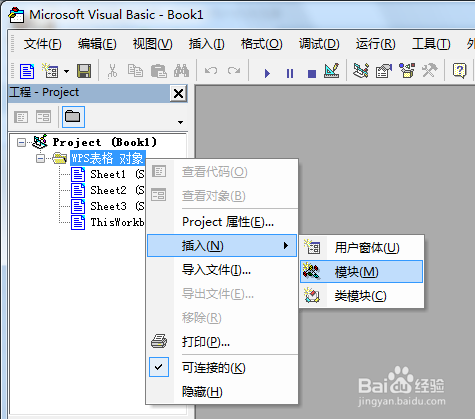Screen dimensions: 475x419
Task: Choose Project 属性(E)... in context menu
Action: point(222,222)
